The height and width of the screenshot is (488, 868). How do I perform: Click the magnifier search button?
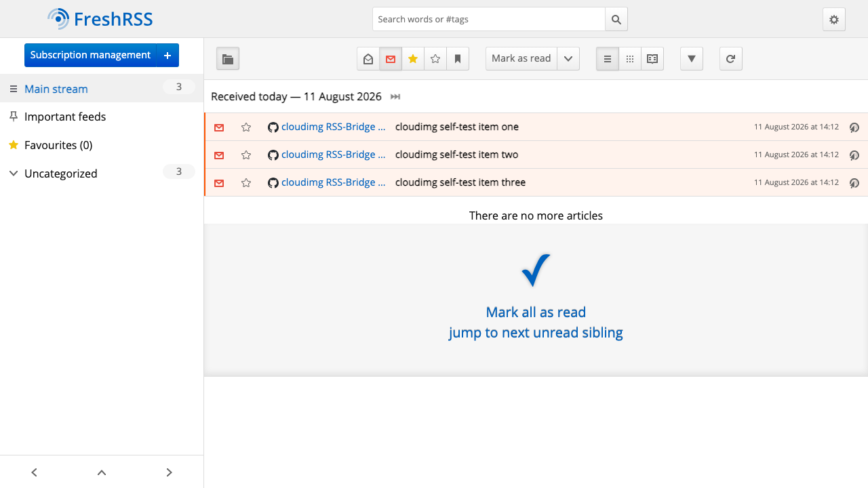point(616,19)
